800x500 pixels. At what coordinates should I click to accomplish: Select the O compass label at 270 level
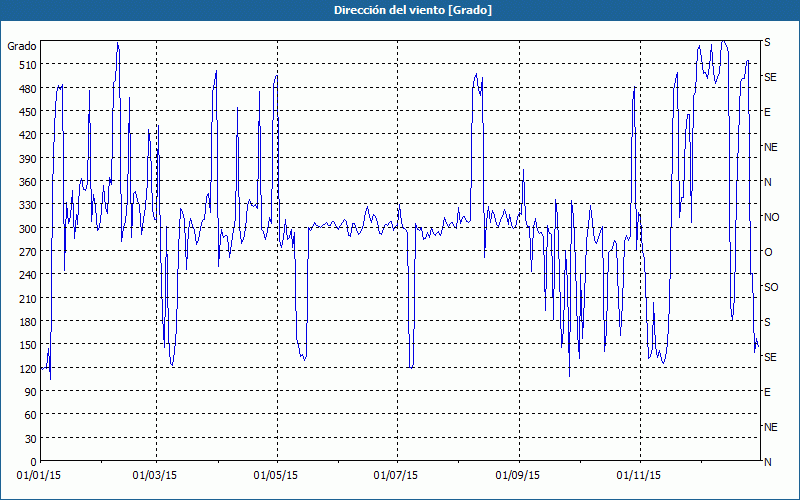[x=768, y=253]
